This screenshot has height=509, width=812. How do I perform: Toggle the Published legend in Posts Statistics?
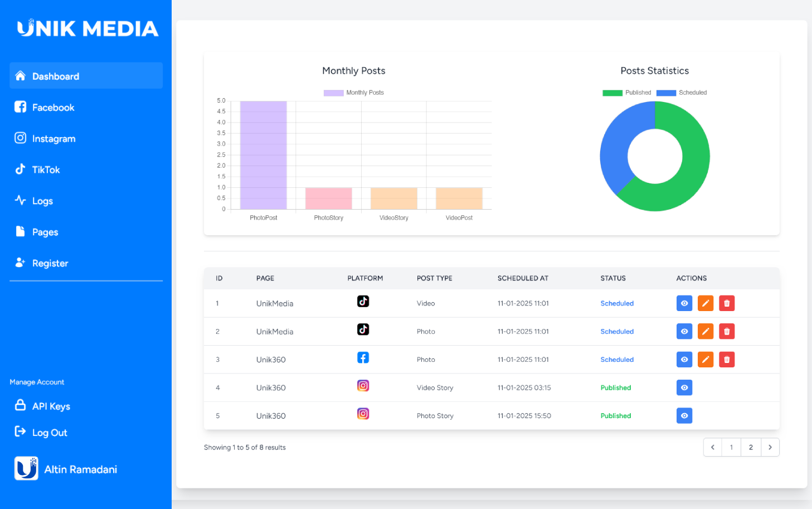coord(626,93)
